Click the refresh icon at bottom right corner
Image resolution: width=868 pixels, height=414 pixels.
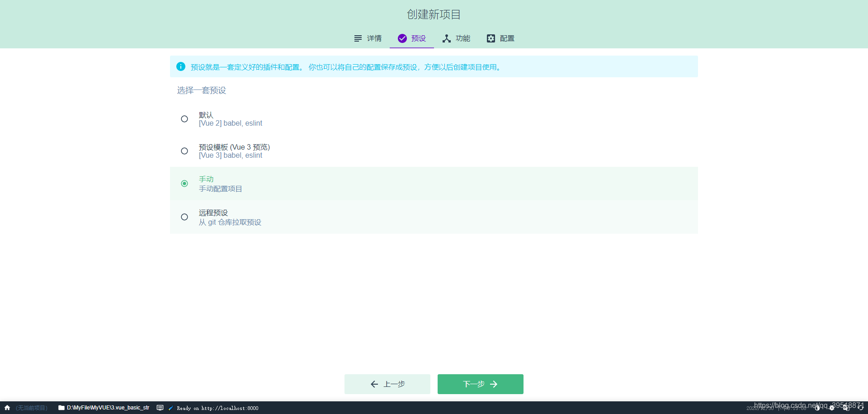pyautogui.click(x=860, y=408)
